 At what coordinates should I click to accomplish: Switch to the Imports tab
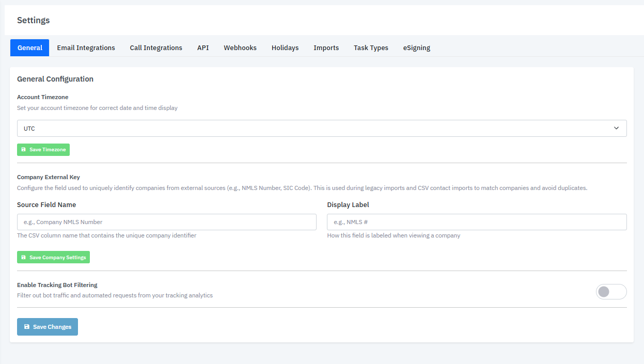(326, 48)
